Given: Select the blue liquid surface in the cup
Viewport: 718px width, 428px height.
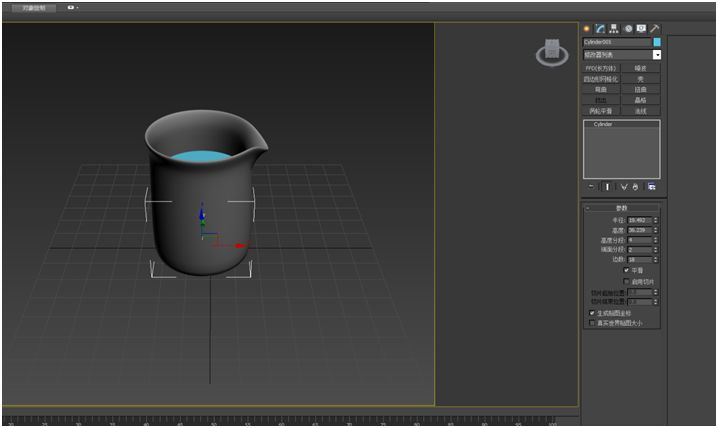Looking at the screenshot, I should point(201,156).
